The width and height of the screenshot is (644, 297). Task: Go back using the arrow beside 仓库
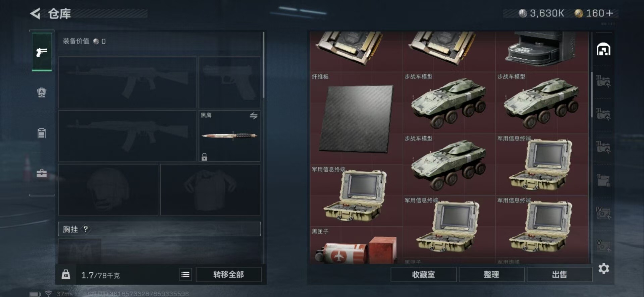35,13
